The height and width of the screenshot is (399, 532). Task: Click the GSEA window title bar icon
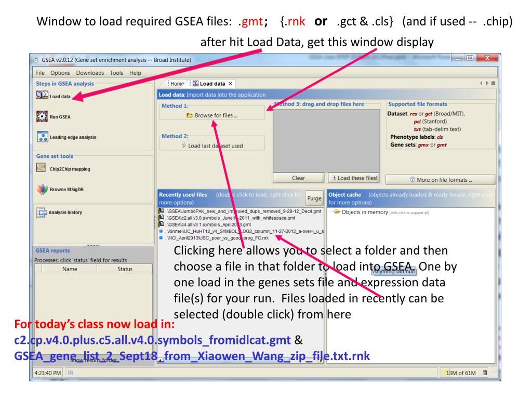(36, 60)
